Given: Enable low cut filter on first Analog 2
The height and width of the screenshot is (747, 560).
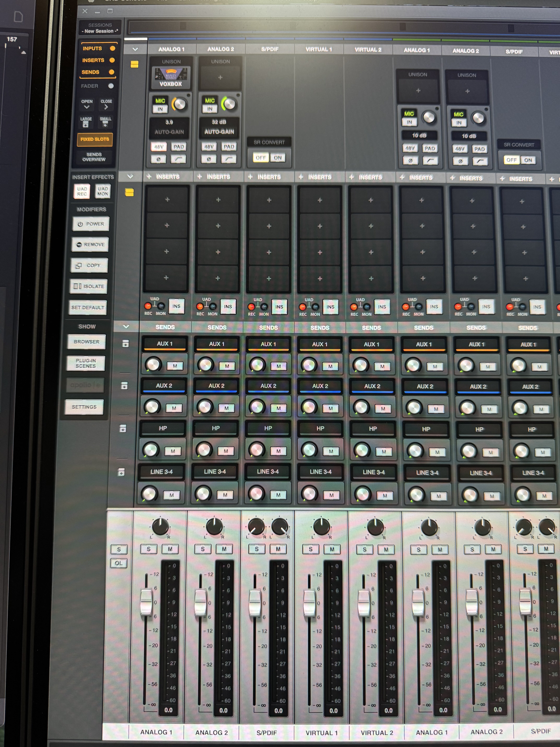Looking at the screenshot, I should [229, 159].
